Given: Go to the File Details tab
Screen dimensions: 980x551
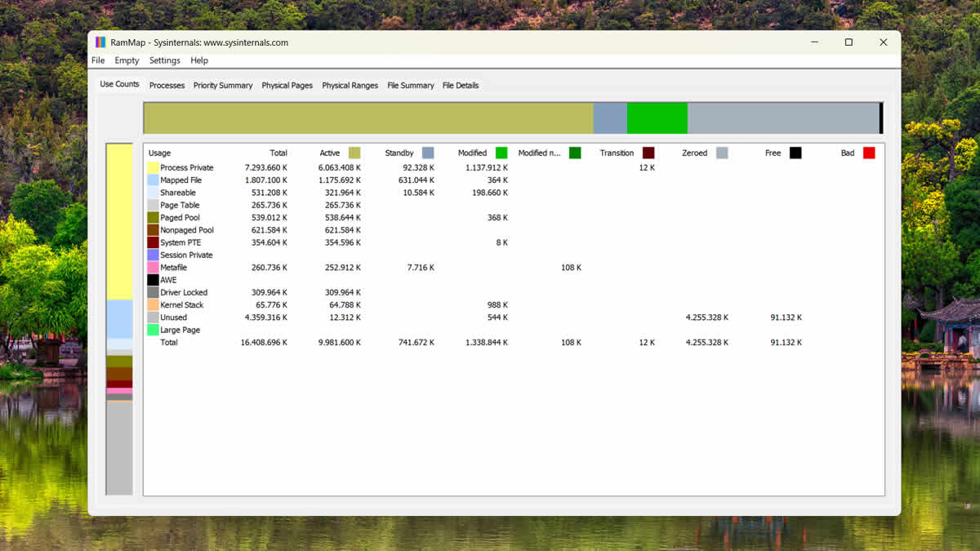Looking at the screenshot, I should point(461,85).
